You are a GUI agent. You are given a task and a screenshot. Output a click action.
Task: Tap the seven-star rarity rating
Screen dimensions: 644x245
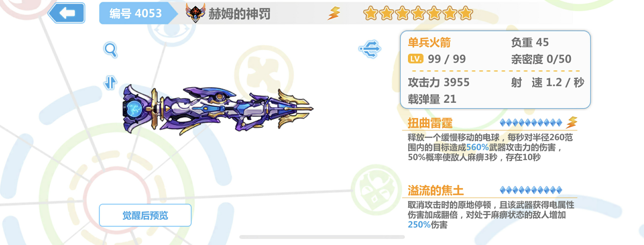point(418,13)
